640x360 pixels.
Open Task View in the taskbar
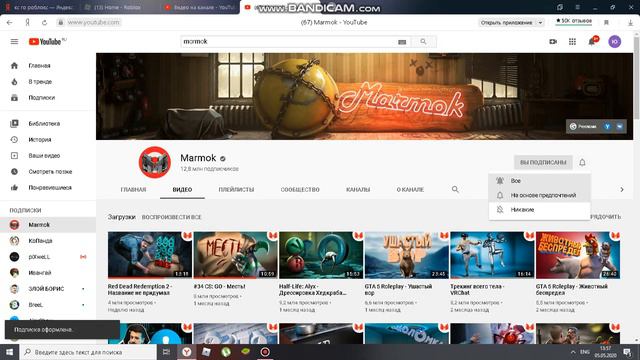click(166, 352)
